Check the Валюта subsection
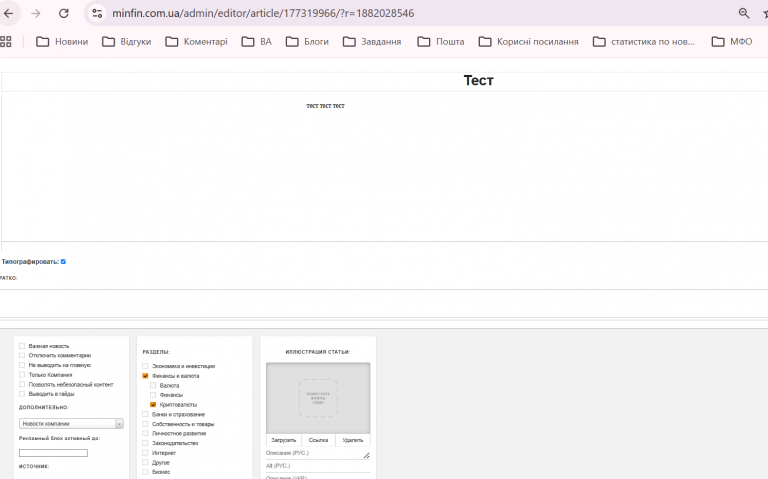 point(153,385)
